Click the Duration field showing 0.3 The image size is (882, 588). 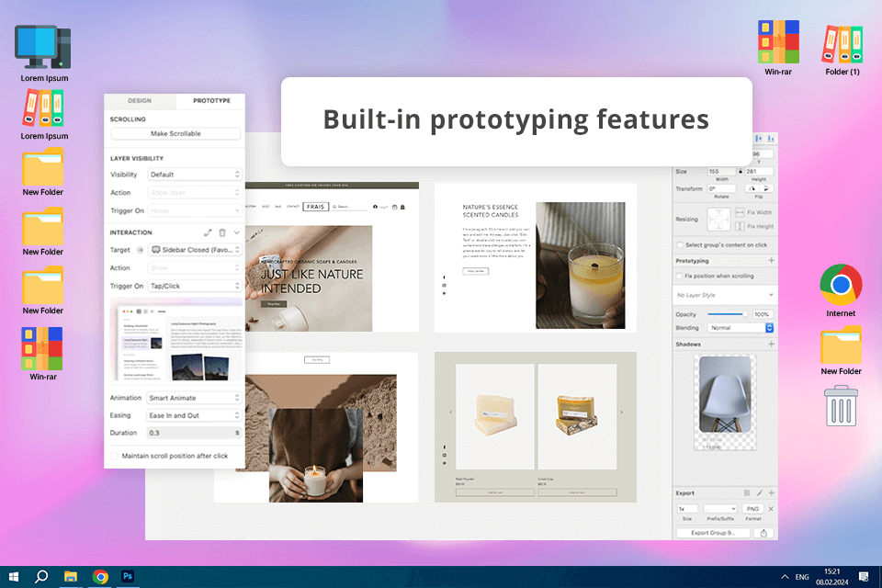click(194, 433)
